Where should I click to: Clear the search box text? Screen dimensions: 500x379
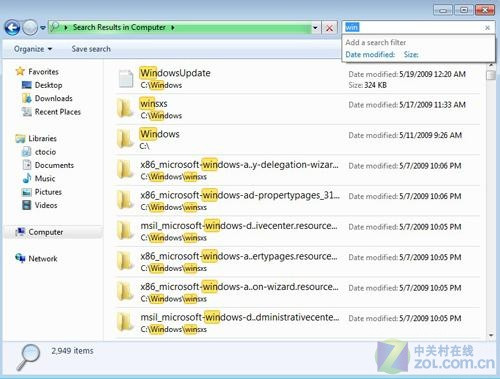(487, 28)
